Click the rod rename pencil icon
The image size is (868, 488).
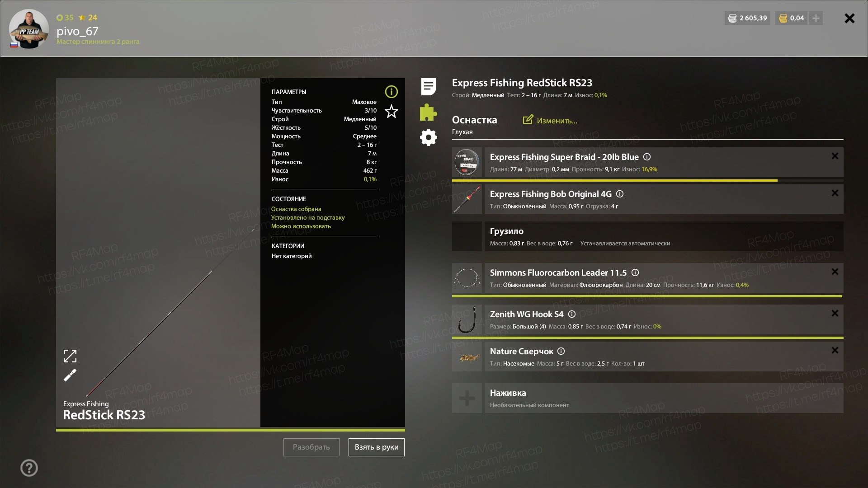tap(70, 375)
